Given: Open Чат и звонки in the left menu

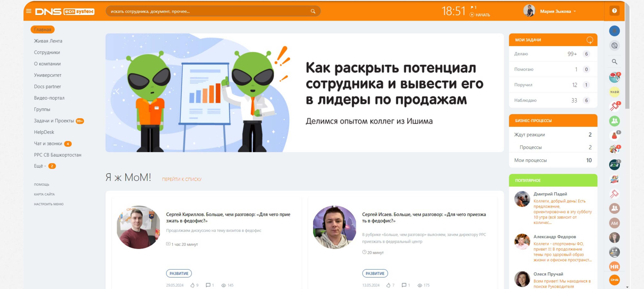Looking at the screenshot, I should pyautogui.click(x=48, y=144).
